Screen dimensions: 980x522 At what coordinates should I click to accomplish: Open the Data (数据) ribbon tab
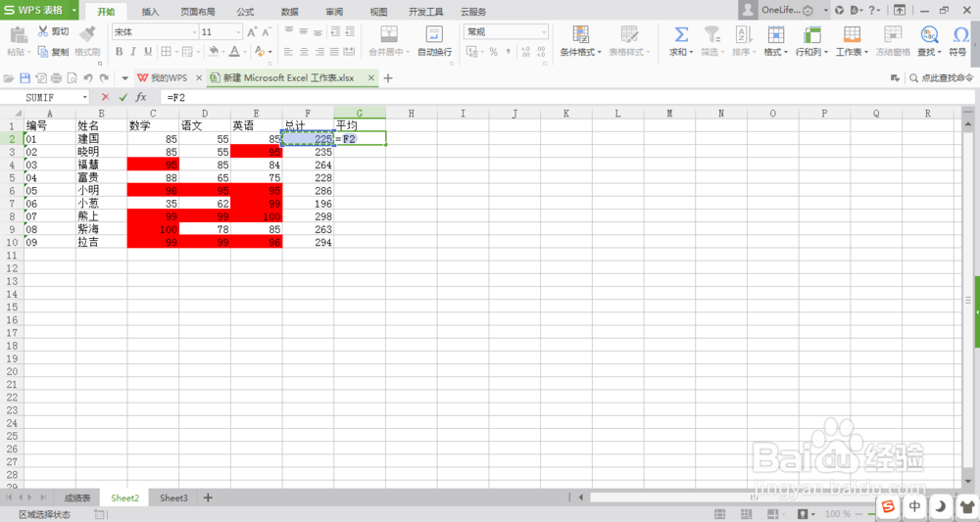tap(289, 12)
